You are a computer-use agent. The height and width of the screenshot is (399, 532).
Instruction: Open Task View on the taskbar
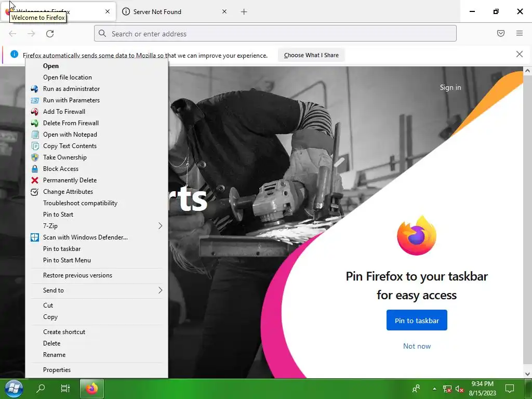click(x=65, y=388)
